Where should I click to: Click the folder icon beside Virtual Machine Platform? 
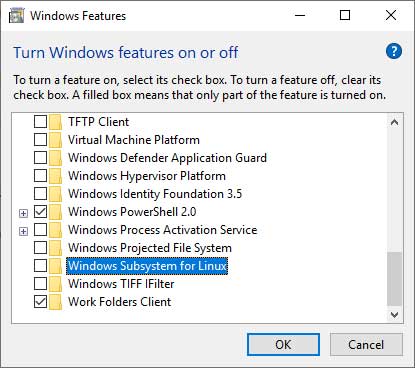55,140
